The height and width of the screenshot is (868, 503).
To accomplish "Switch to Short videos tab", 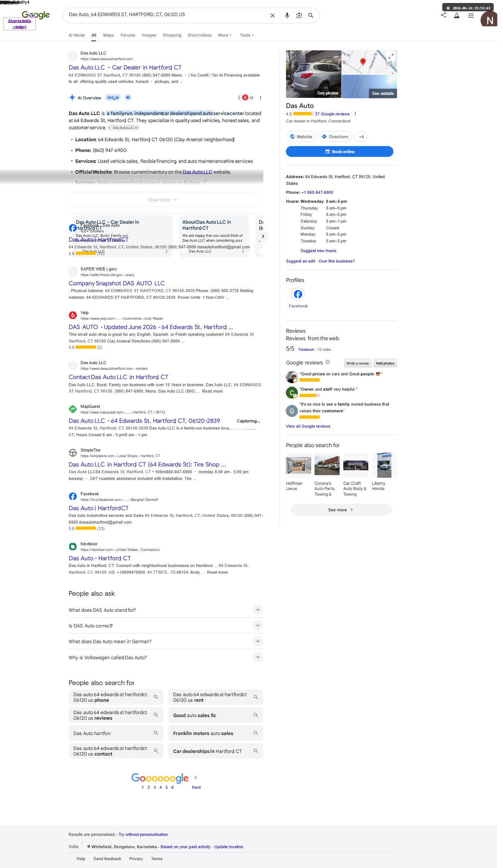I will 199,35.
